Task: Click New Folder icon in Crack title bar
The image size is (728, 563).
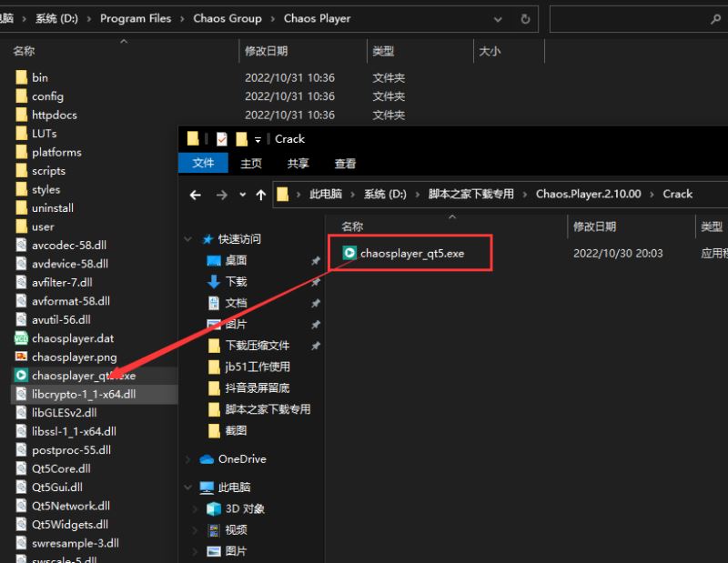Action: coord(241,139)
